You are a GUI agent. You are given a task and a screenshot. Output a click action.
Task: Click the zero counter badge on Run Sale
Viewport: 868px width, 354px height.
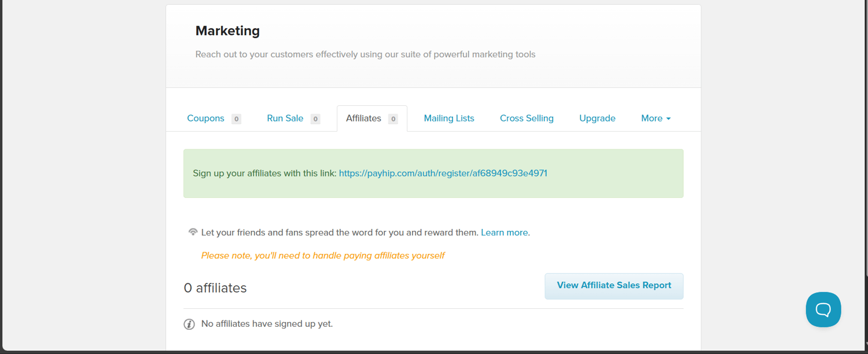pyautogui.click(x=315, y=119)
